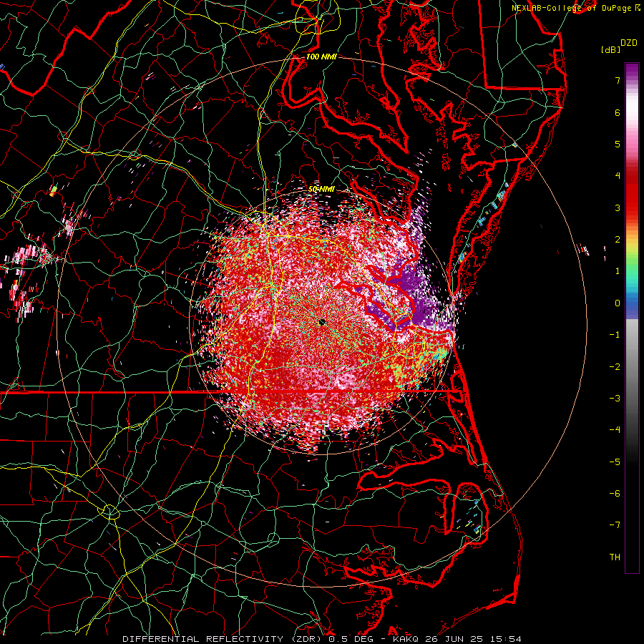Click the 50 NMI range ring label
The image size is (644, 644).
tap(321, 190)
